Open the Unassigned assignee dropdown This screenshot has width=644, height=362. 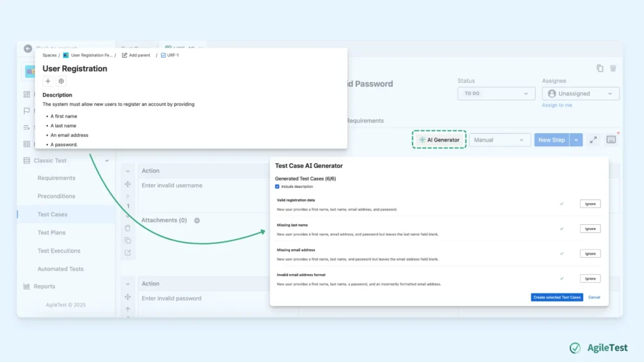coord(580,94)
